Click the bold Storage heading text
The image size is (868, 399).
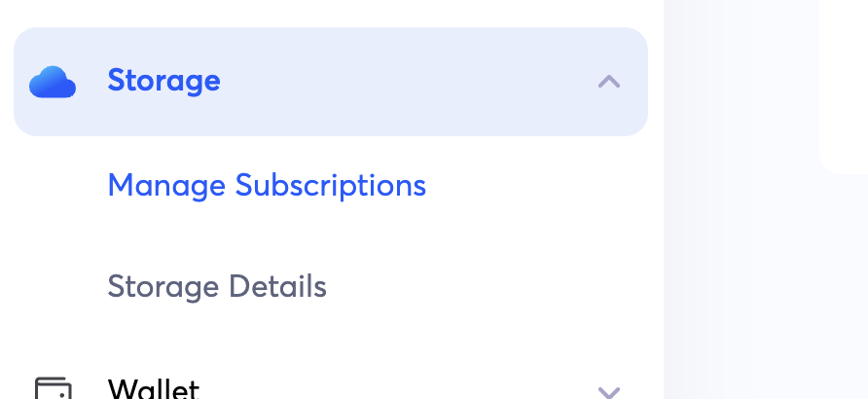[163, 81]
